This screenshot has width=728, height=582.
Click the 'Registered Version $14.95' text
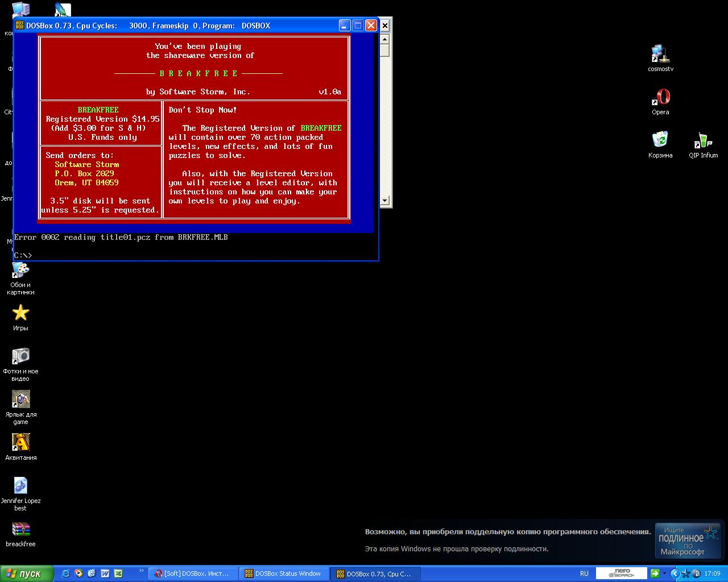(102, 119)
